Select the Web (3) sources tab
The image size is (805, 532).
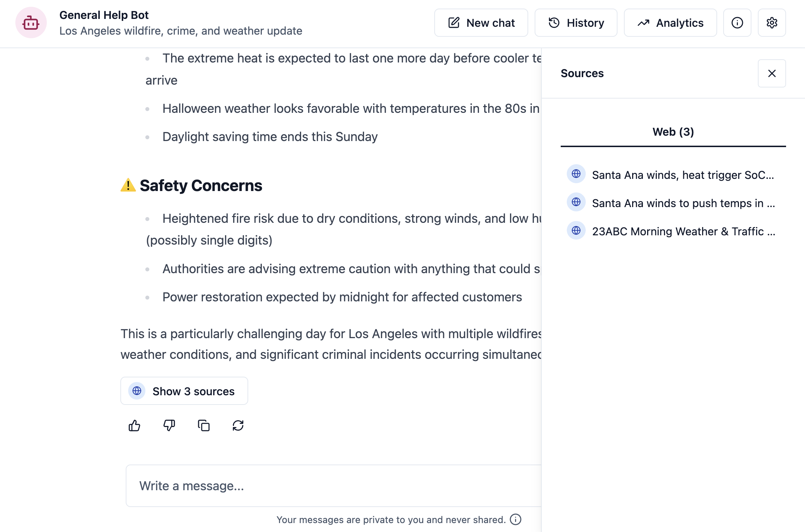(x=673, y=131)
